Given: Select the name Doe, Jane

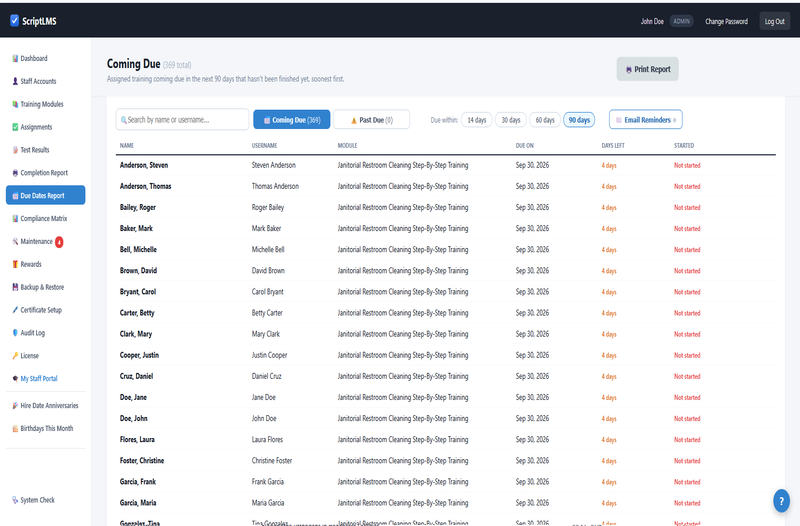Looking at the screenshot, I should click(x=133, y=397).
